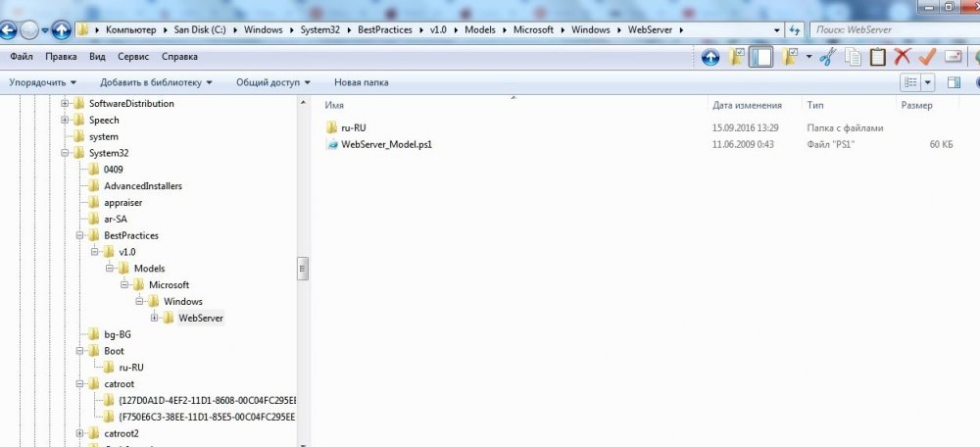
Task: Select the system folder in tree
Action: 104,136
